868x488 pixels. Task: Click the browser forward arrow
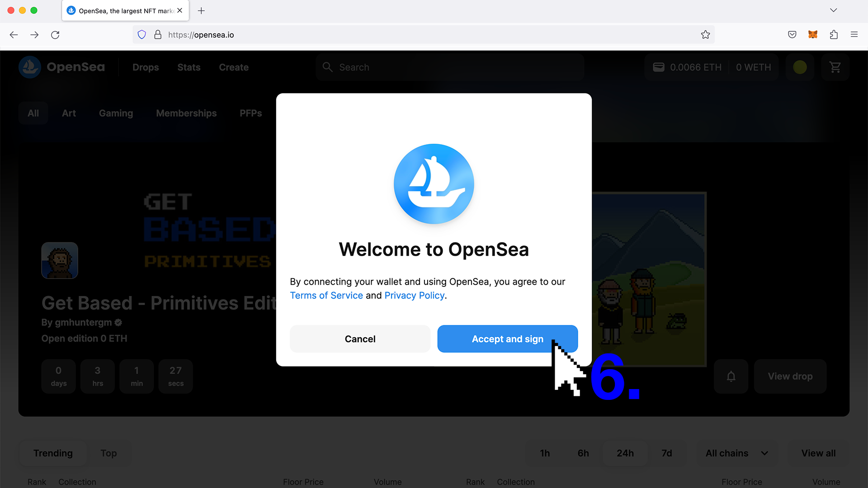(34, 35)
